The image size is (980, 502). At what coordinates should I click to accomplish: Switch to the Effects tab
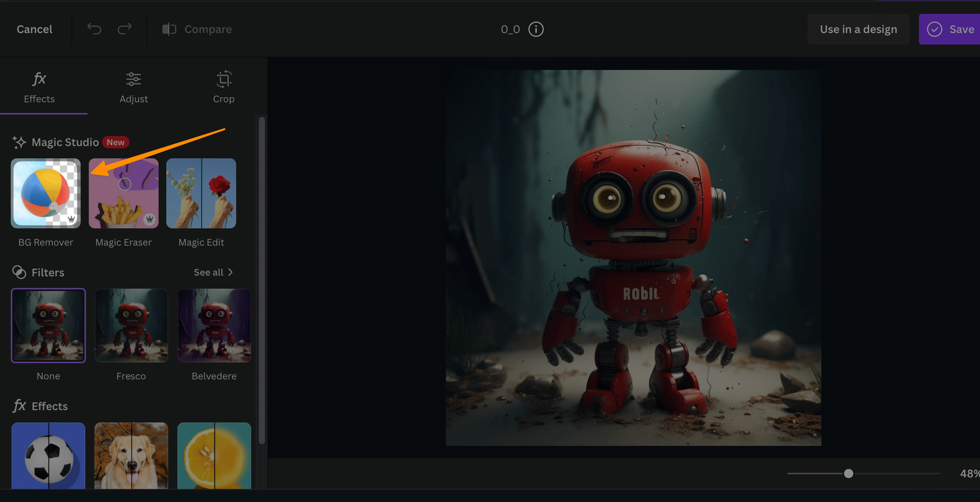[39, 88]
